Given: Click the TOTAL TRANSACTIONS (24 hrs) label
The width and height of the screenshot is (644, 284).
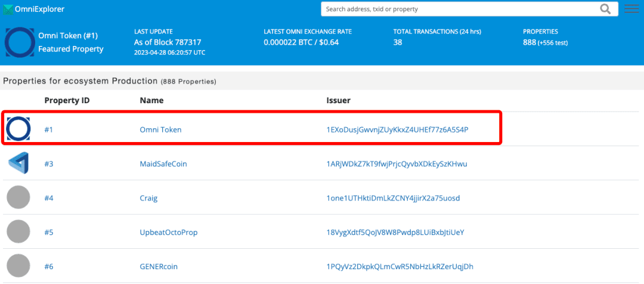Looking at the screenshot, I should coord(437,32).
